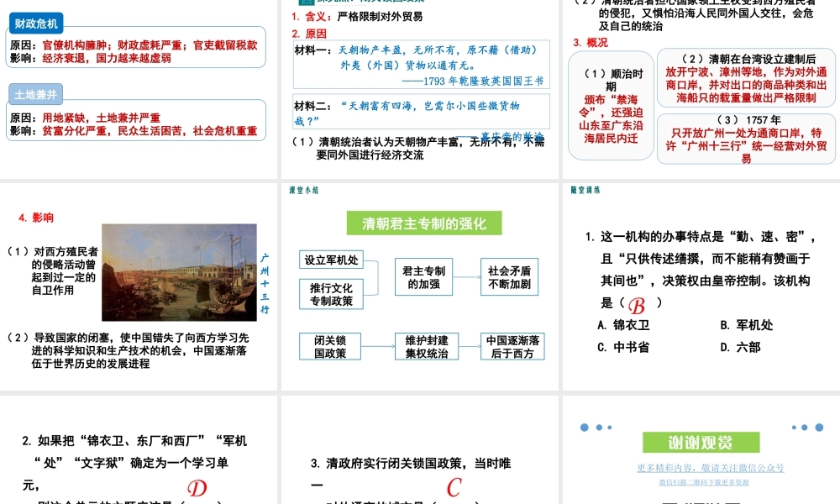Click the vertical 广州十三行 caption
The image size is (840, 504).
tap(265, 283)
